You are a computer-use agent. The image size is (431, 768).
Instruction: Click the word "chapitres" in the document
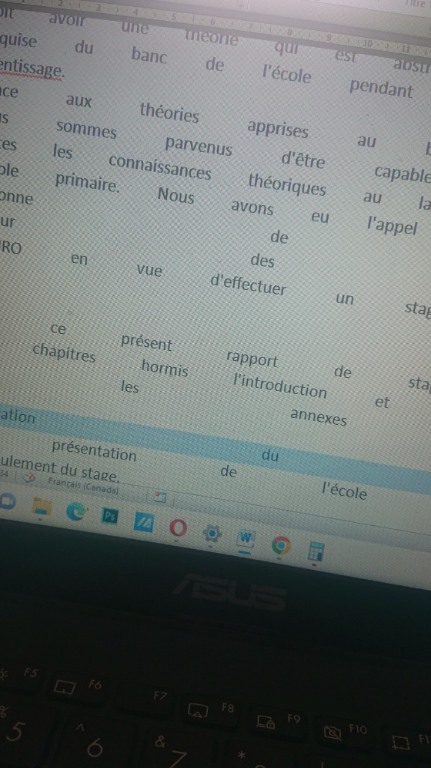pyautogui.click(x=64, y=353)
